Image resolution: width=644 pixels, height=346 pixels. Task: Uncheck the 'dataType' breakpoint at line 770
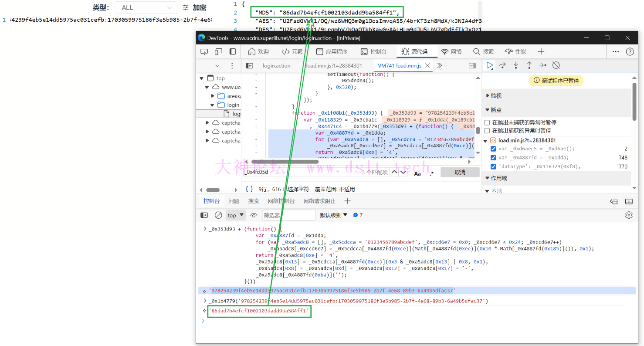coord(493,166)
